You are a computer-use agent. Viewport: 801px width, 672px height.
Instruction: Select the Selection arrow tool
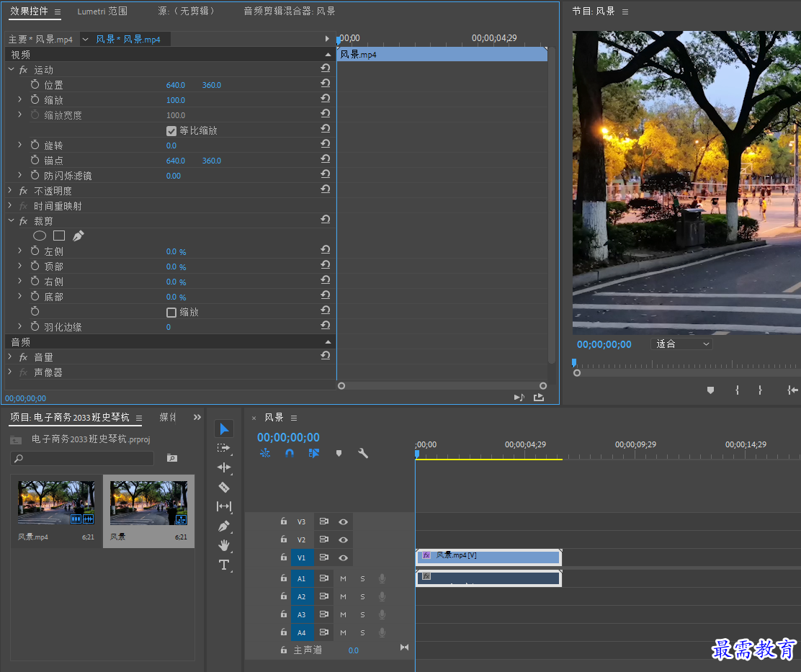tap(224, 429)
